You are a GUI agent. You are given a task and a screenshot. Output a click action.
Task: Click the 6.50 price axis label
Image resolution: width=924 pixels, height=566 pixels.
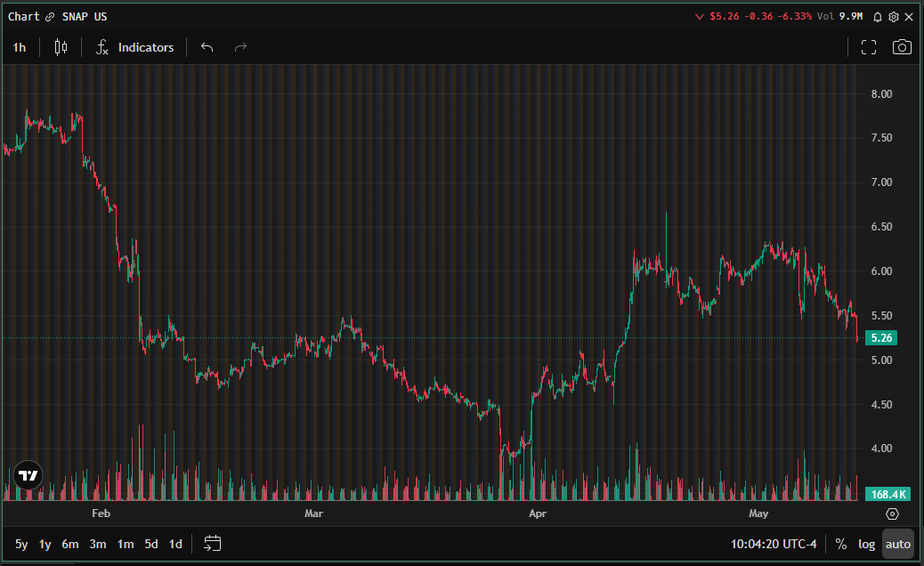(x=881, y=227)
